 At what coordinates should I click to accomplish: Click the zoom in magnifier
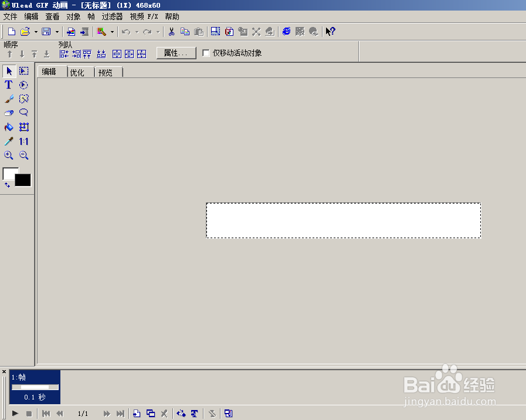point(9,155)
